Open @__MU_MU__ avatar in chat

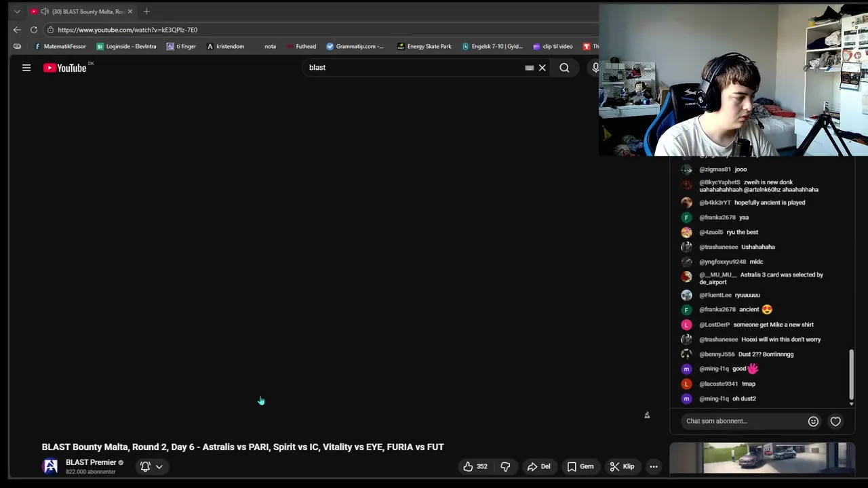click(686, 276)
